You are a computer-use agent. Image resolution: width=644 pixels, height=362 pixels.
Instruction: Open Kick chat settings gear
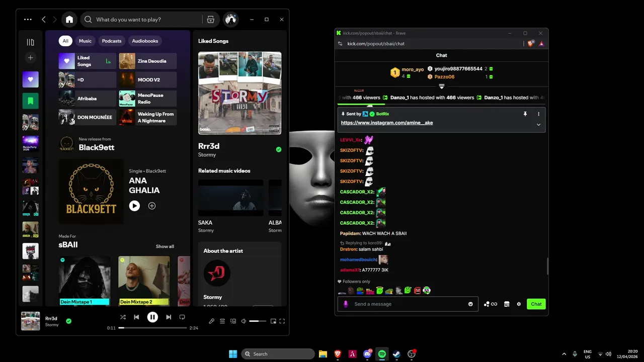tap(519, 304)
